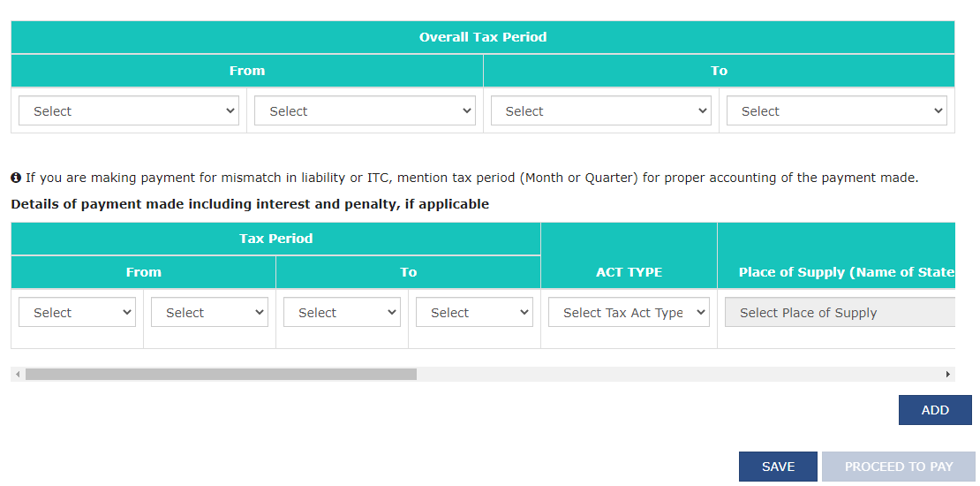Viewport: 980px width, 486px height.
Task: Click the horizontal scrollbar thumb
Action: tap(221, 375)
